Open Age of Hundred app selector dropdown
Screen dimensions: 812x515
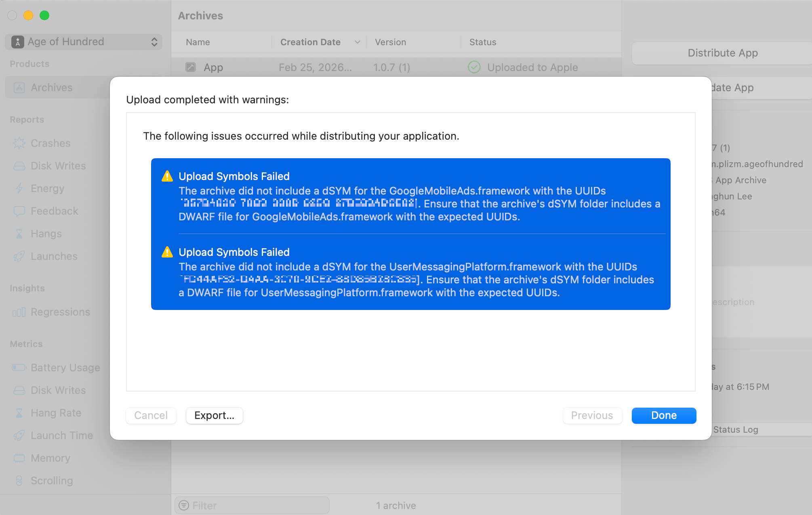pyautogui.click(x=84, y=42)
